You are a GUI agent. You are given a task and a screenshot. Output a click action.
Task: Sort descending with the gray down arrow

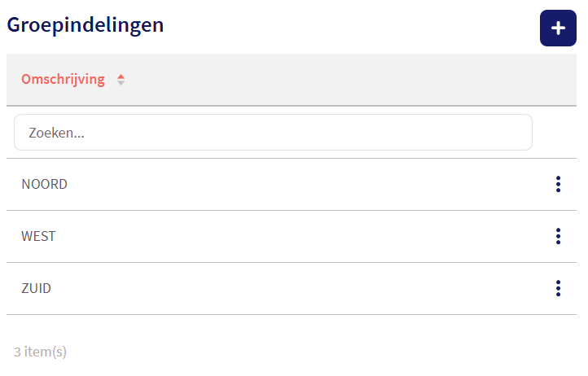pos(121,83)
